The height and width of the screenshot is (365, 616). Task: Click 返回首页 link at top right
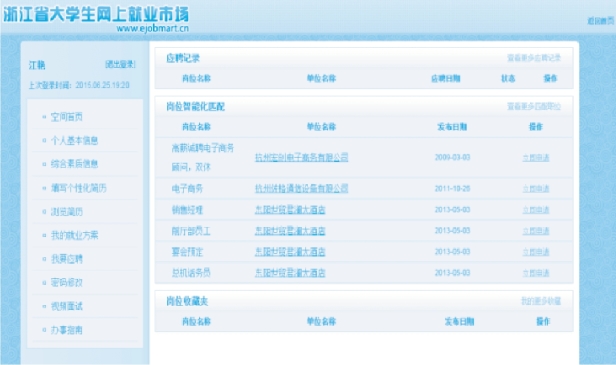(x=601, y=21)
